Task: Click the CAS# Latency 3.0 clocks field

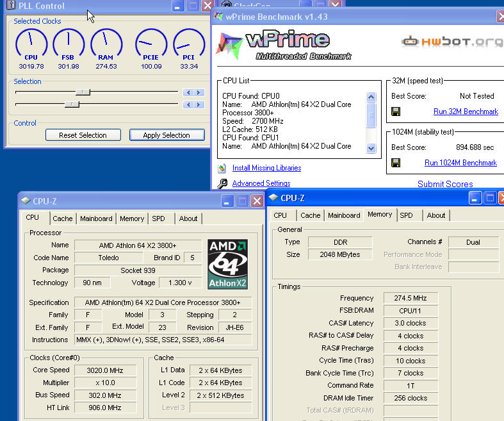Action: click(x=411, y=323)
